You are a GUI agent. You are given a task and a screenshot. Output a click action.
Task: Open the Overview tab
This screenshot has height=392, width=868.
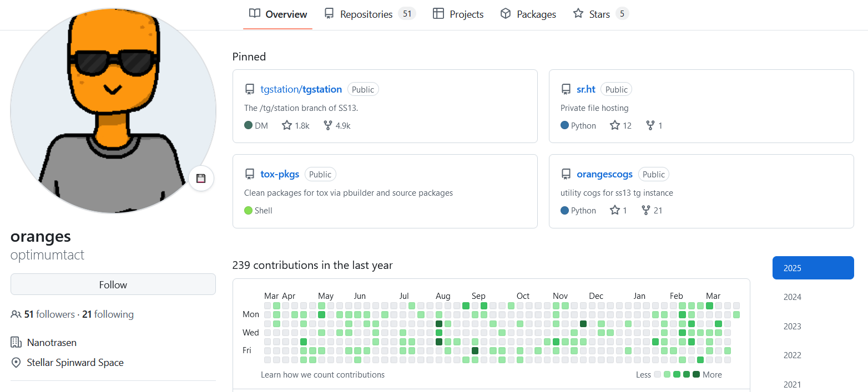(277, 14)
